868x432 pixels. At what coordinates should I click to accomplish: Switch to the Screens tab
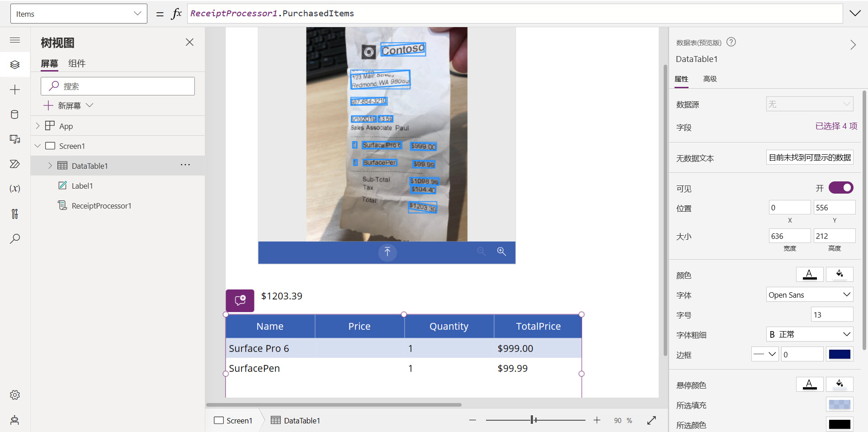point(49,64)
